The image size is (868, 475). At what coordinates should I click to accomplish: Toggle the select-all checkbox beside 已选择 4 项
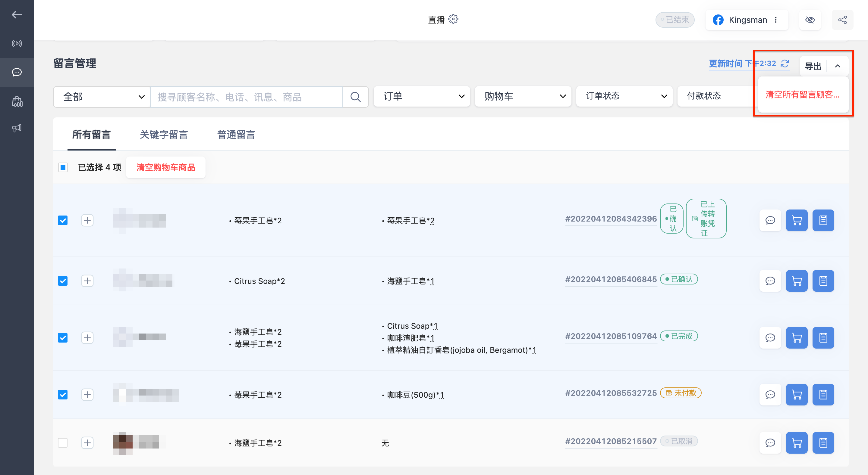click(x=63, y=167)
